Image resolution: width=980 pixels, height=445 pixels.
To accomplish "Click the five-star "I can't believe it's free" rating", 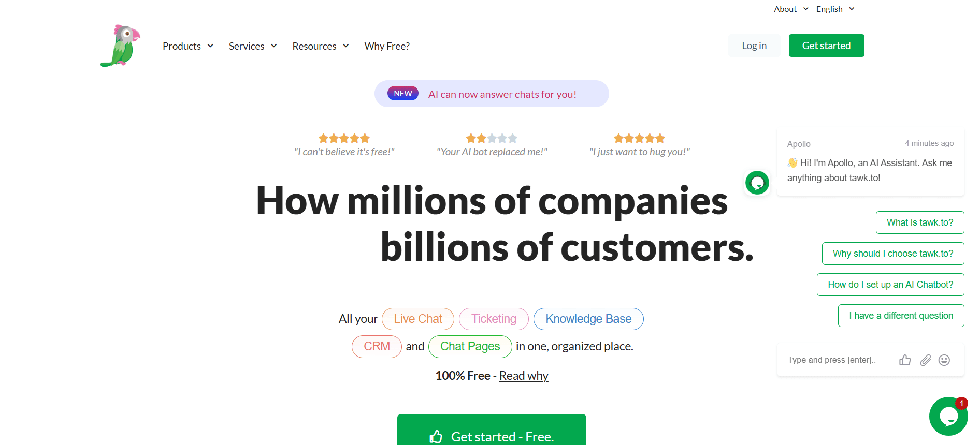I will coord(344,138).
